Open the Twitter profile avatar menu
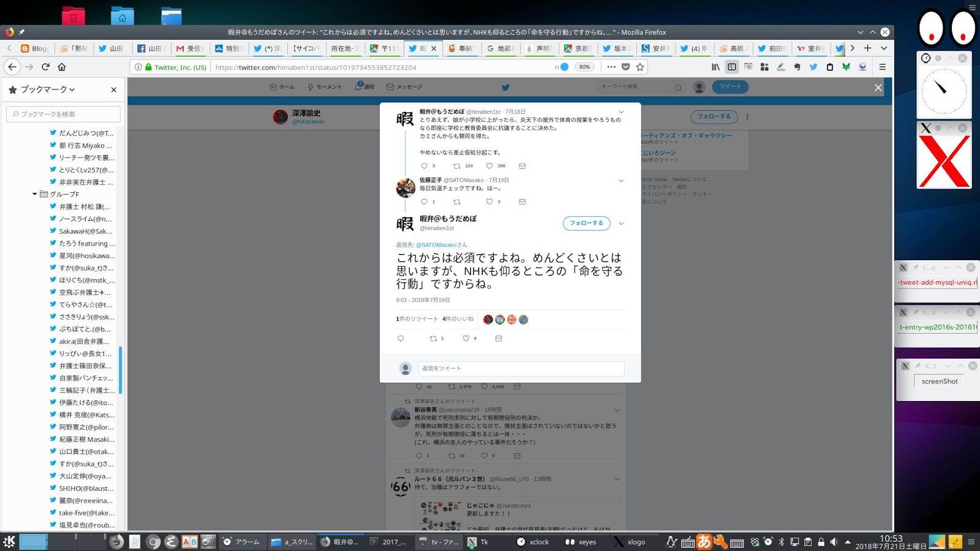 pyautogui.click(x=699, y=87)
